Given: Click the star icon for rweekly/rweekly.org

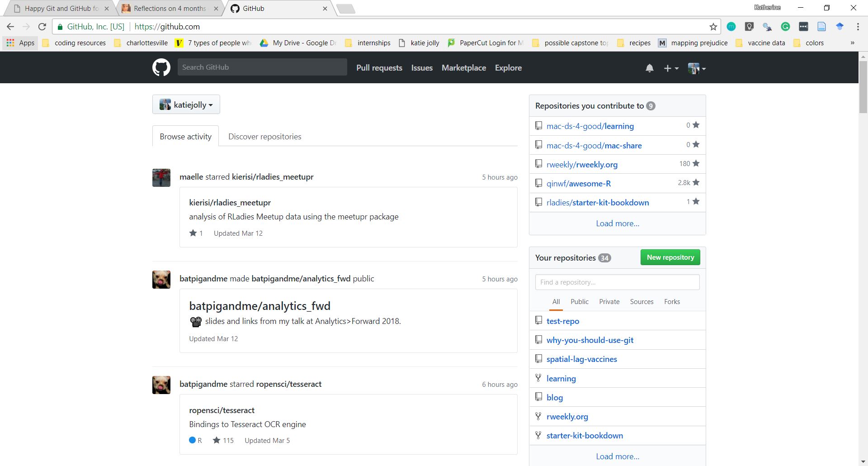Looking at the screenshot, I should pyautogui.click(x=696, y=163).
